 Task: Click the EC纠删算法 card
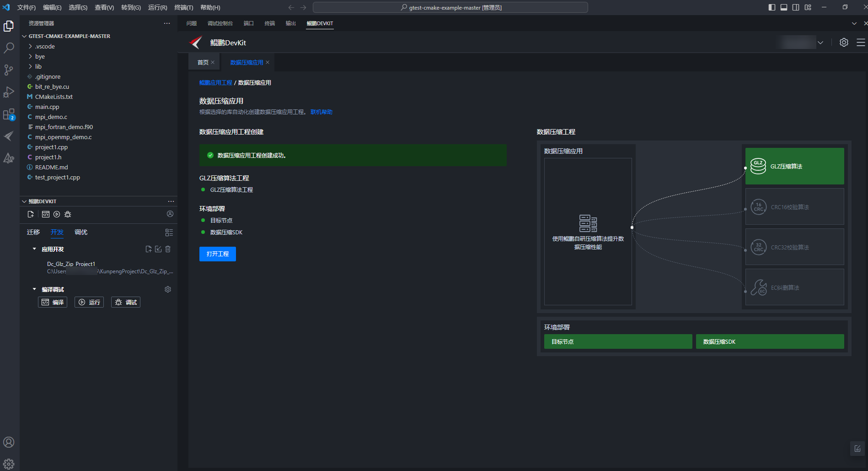tap(795, 287)
